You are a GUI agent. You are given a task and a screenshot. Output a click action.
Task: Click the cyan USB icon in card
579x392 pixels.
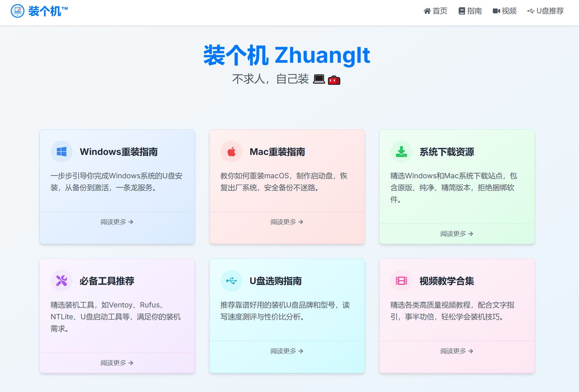[232, 281]
